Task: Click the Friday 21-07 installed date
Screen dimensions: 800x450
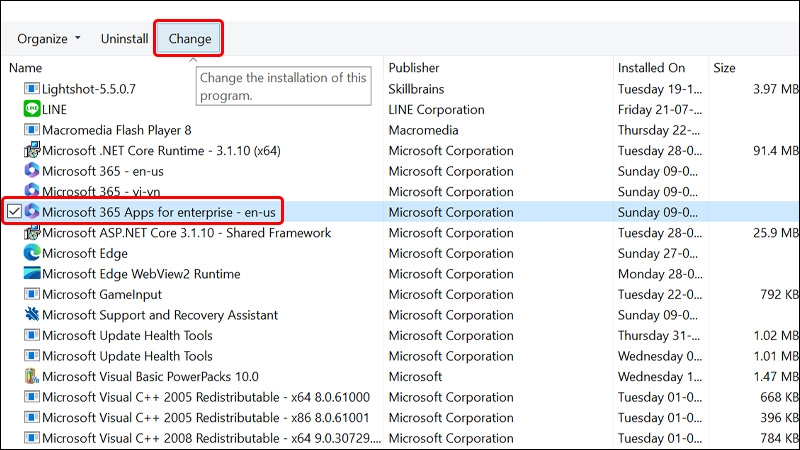Action: coord(660,110)
